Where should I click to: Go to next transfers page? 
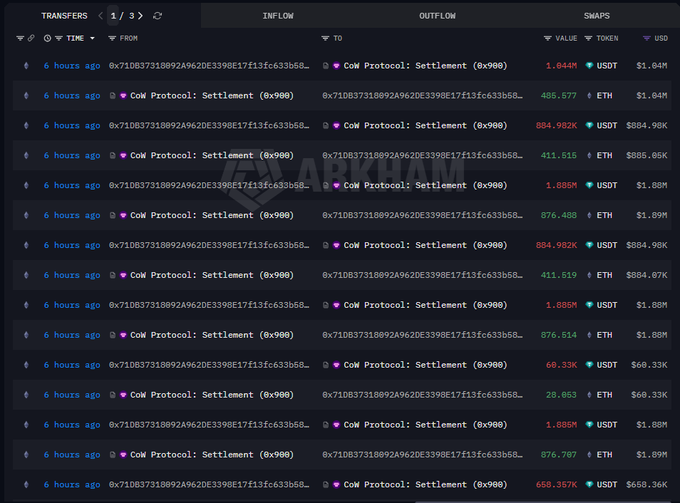(x=141, y=16)
